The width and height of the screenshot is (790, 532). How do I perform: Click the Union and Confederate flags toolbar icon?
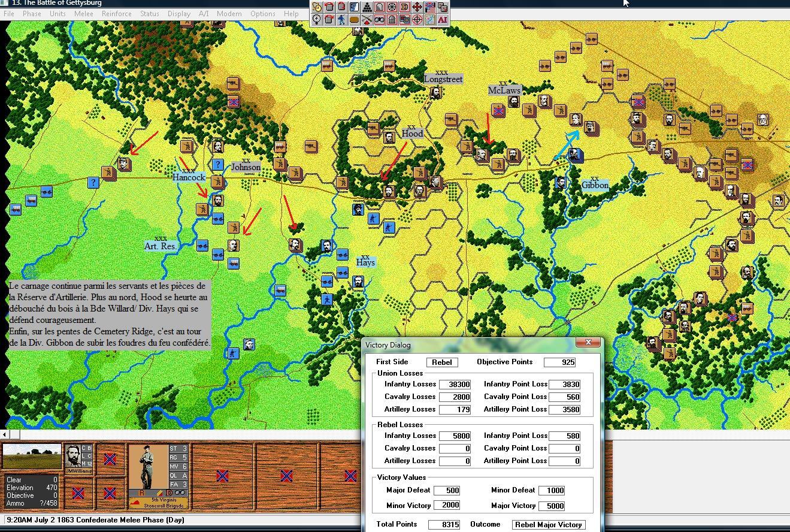[430, 7]
